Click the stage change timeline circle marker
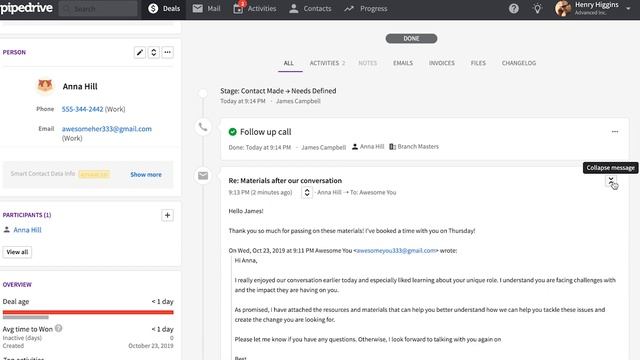This screenshot has height=360, width=640. pyautogui.click(x=203, y=93)
